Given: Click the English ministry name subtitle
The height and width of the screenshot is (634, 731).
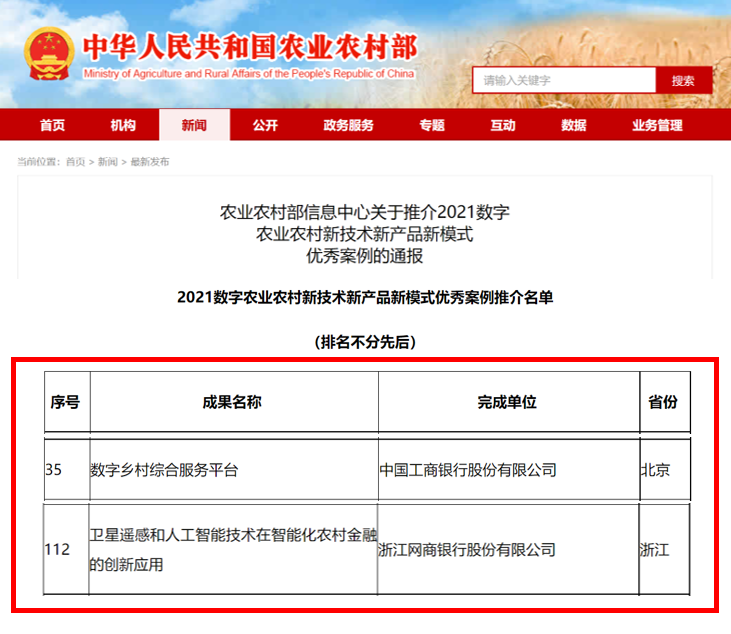Looking at the screenshot, I should coord(249,74).
